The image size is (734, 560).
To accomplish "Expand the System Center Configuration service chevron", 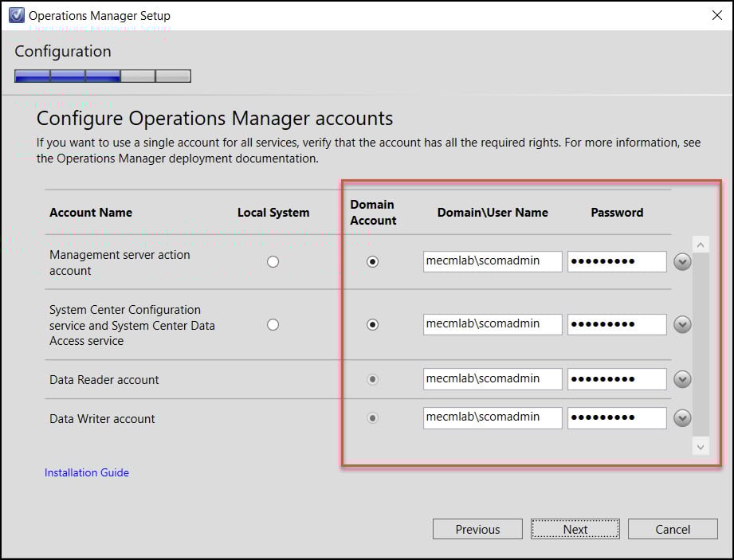I will pyautogui.click(x=682, y=324).
